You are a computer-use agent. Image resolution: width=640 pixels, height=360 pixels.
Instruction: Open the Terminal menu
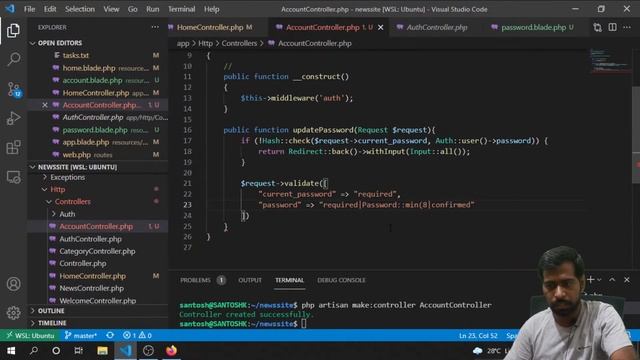(182, 9)
